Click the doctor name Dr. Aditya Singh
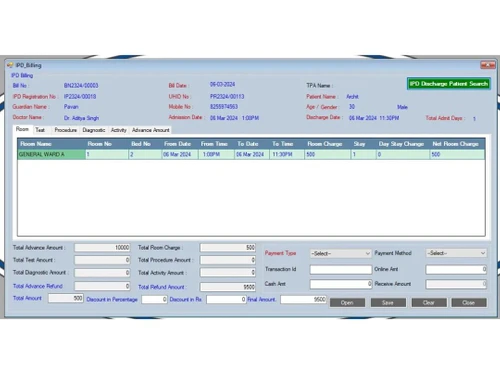Screen dimensions: 500x375 [x=81, y=118]
